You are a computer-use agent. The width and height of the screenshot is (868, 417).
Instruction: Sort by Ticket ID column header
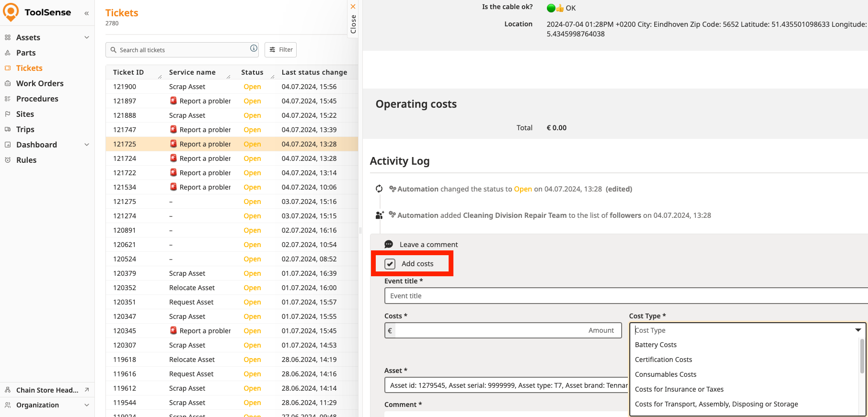128,72
